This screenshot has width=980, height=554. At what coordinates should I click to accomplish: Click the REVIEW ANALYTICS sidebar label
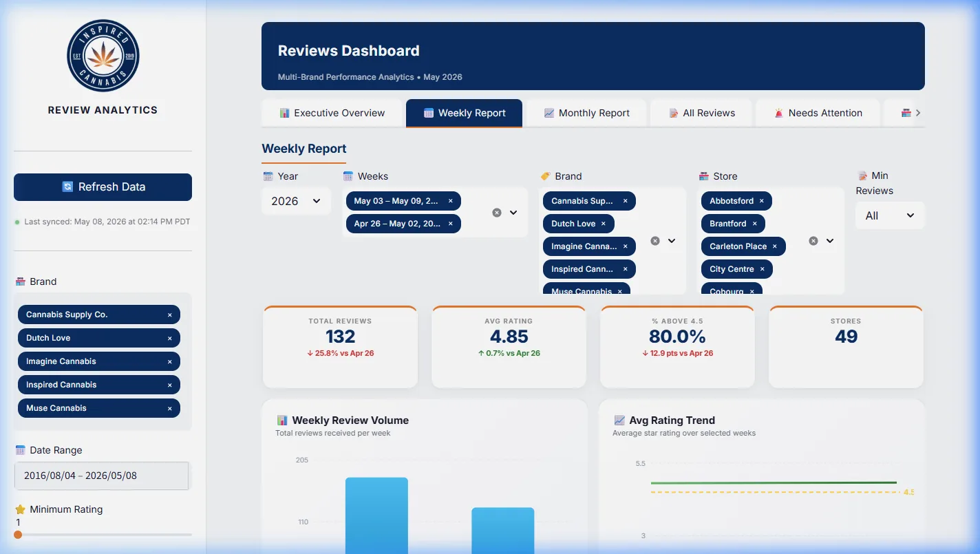(x=103, y=110)
